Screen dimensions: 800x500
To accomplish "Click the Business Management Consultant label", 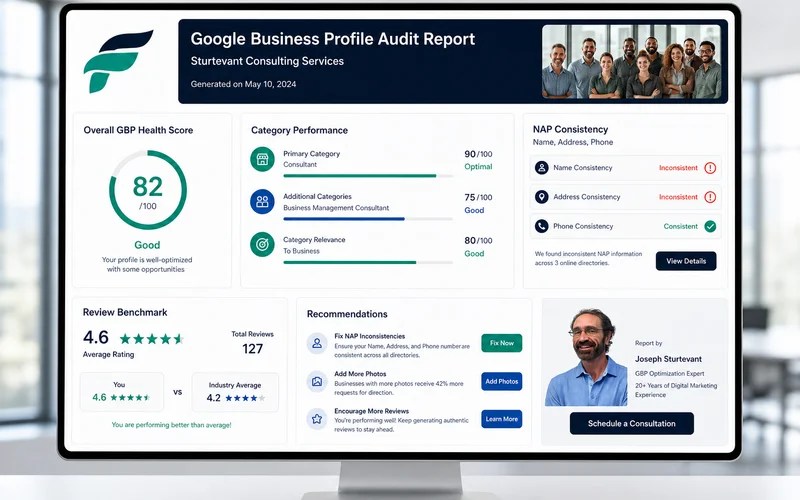I will (336, 208).
